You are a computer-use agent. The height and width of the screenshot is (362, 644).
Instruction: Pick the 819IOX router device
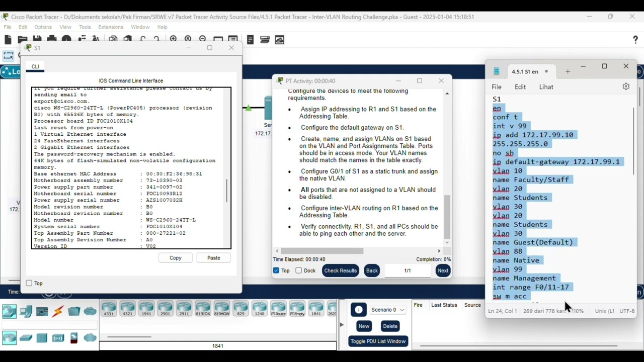point(203,309)
